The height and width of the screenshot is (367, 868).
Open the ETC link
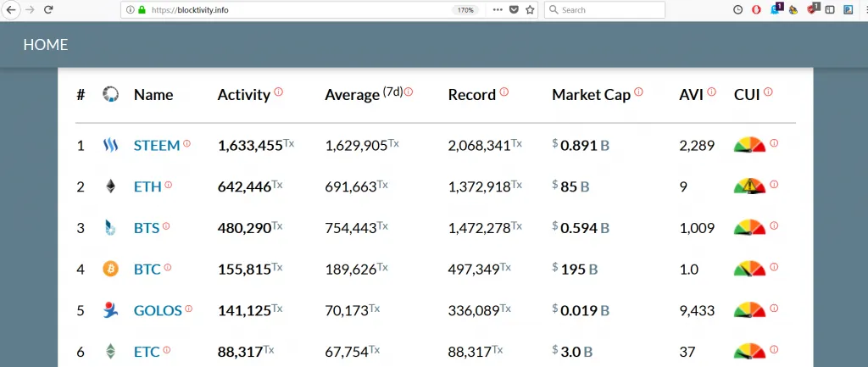pyautogui.click(x=147, y=352)
